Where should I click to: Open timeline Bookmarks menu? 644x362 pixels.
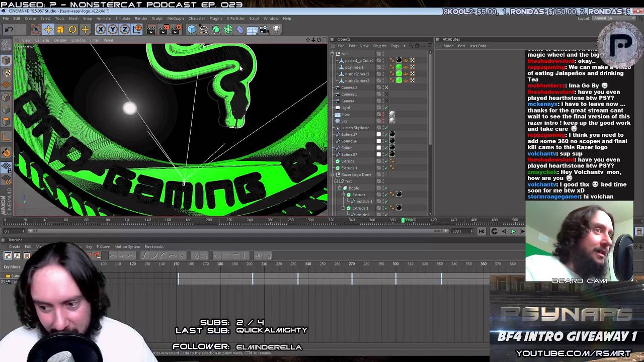click(x=154, y=247)
